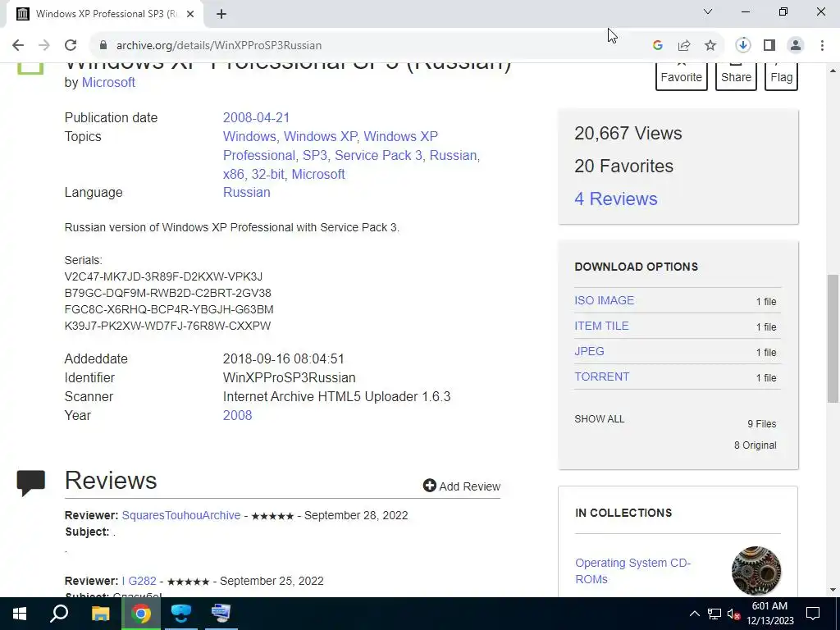Bookmark this page with the star icon
Image resolution: width=840 pixels, height=630 pixels.
pos(710,45)
